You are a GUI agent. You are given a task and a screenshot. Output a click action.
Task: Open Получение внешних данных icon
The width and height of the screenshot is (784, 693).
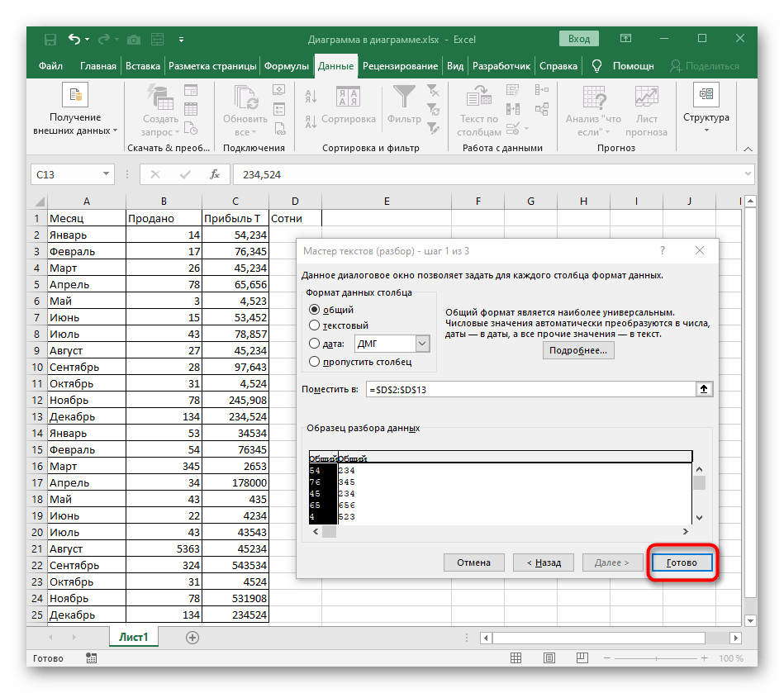(x=74, y=96)
